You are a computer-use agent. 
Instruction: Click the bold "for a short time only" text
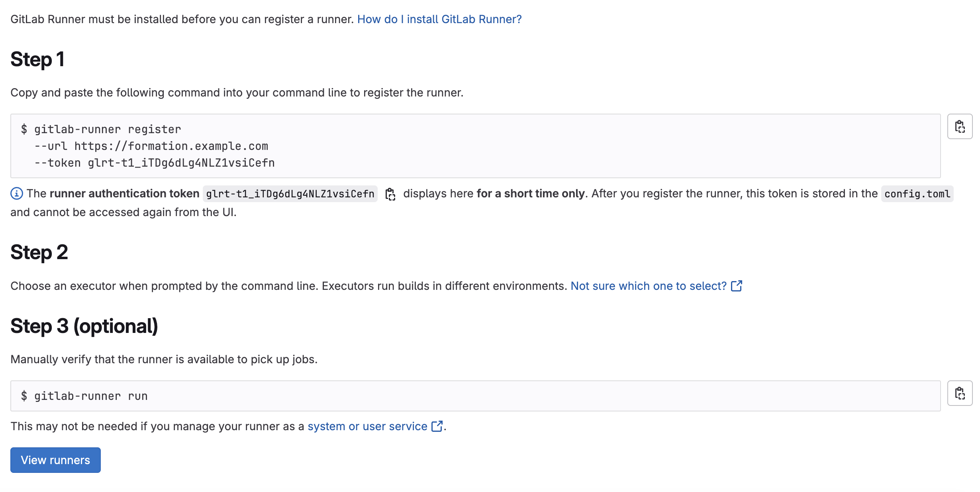click(530, 194)
